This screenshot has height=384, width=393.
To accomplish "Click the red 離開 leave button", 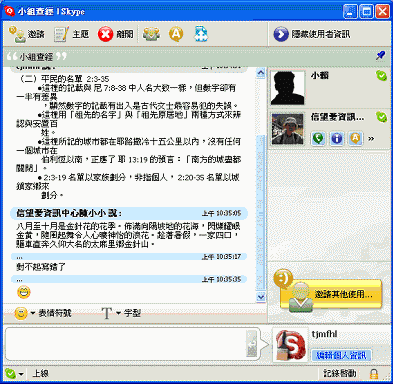I will 115,34.
